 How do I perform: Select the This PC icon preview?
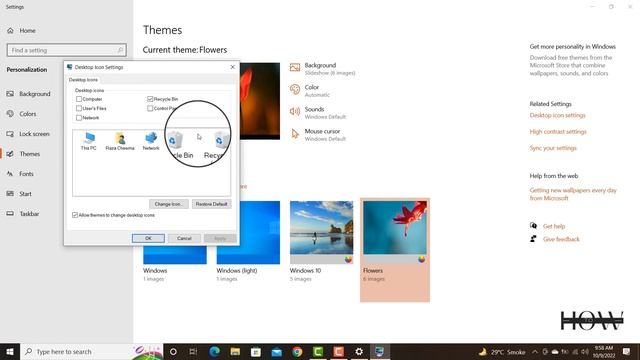[x=89, y=141]
